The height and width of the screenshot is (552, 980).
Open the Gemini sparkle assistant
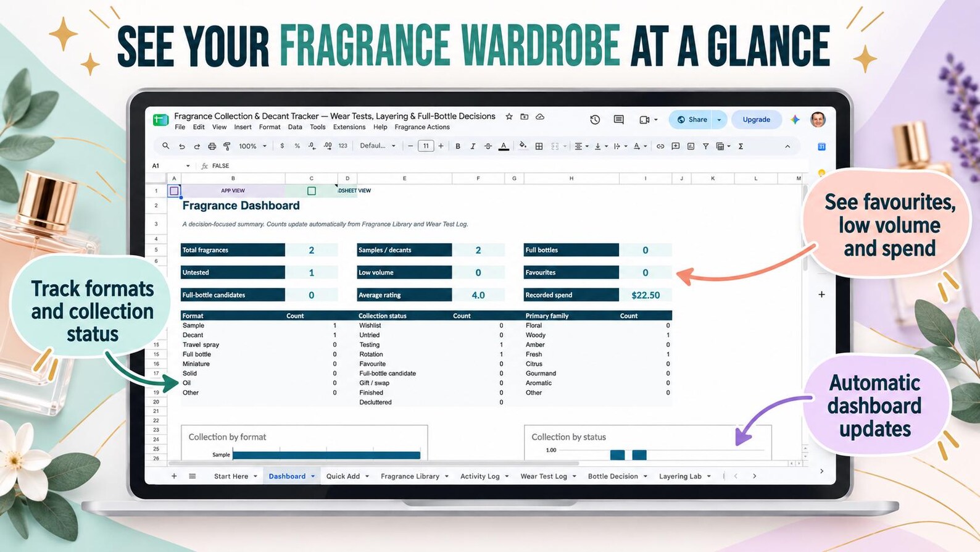pos(795,120)
